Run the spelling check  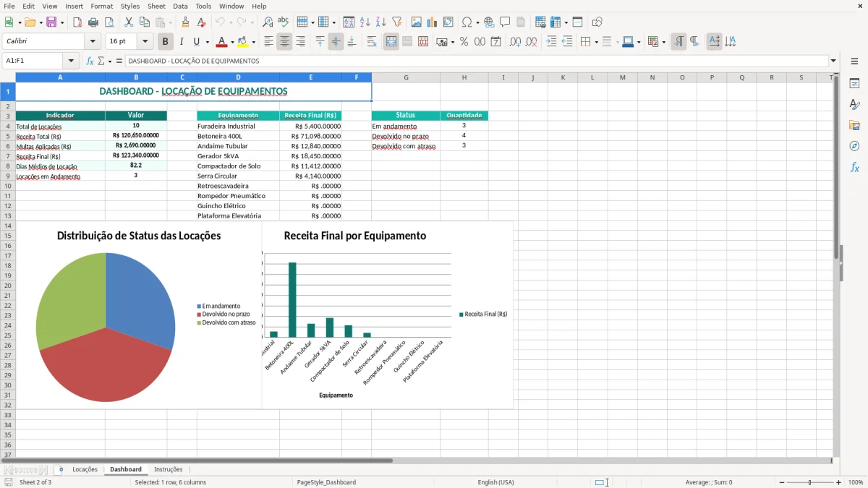click(x=283, y=22)
